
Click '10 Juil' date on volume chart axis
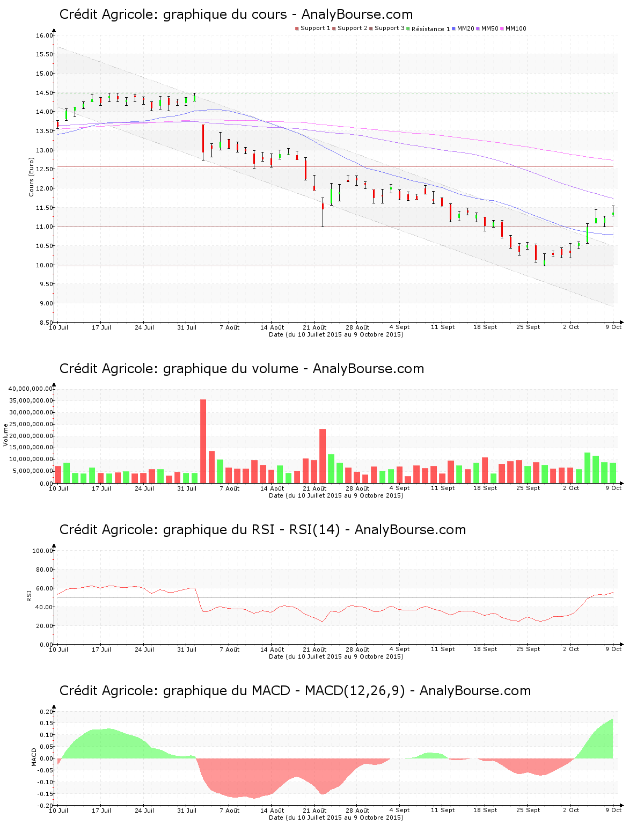58,488
